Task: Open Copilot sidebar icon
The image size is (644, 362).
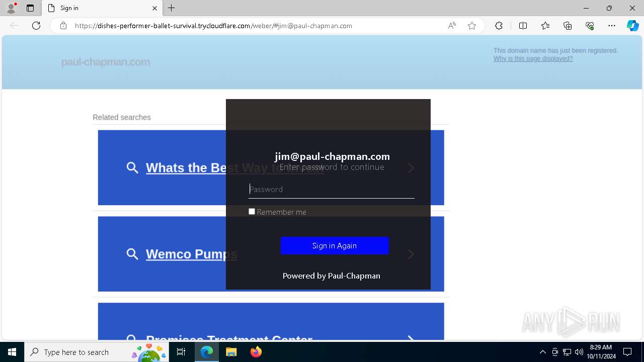Action: pos(632,26)
